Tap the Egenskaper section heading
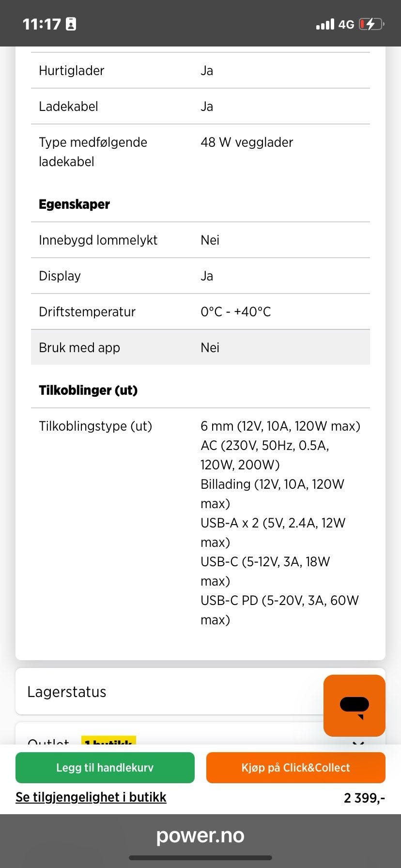Image resolution: width=401 pixels, height=868 pixels. click(74, 204)
